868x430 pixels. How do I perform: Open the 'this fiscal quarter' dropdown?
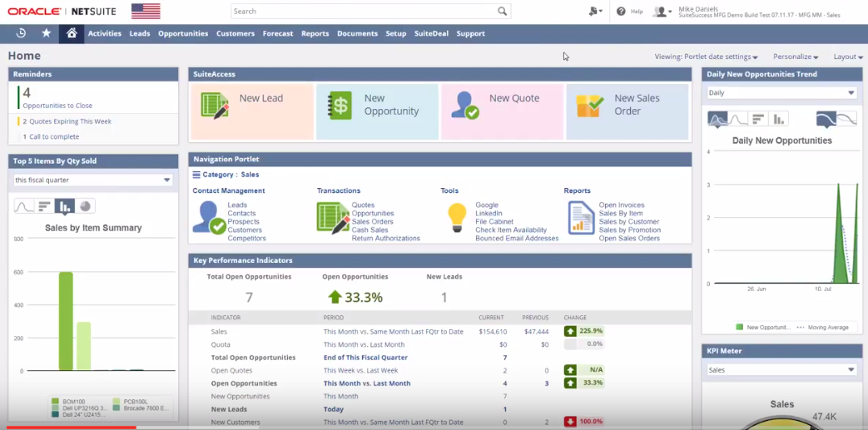93,180
